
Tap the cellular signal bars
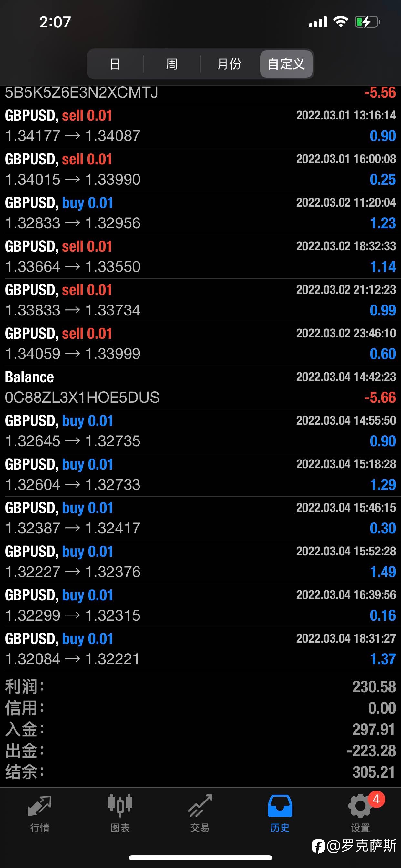point(318,22)
